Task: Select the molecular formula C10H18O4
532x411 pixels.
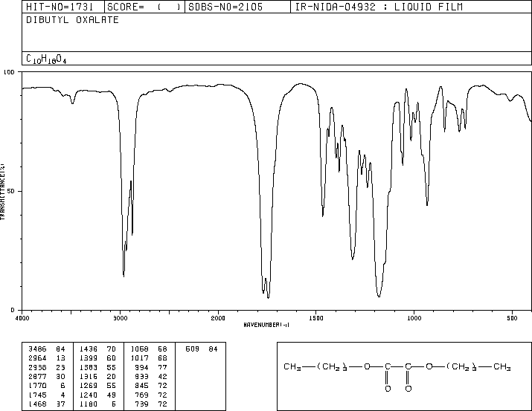Action: pos(46,59)
